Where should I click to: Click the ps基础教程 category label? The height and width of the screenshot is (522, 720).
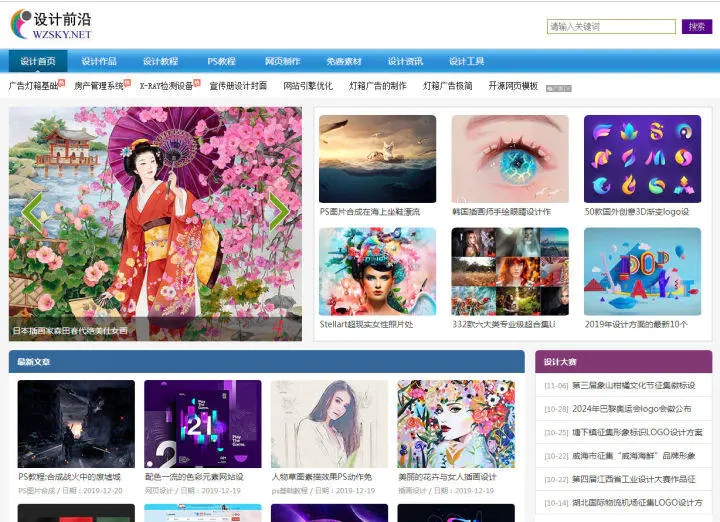pyautogui.click(x=290, y=491)
